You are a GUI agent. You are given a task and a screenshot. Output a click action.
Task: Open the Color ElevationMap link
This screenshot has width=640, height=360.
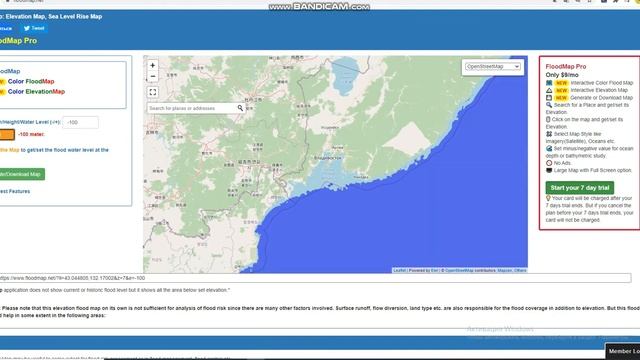click(x=36, y=91)
